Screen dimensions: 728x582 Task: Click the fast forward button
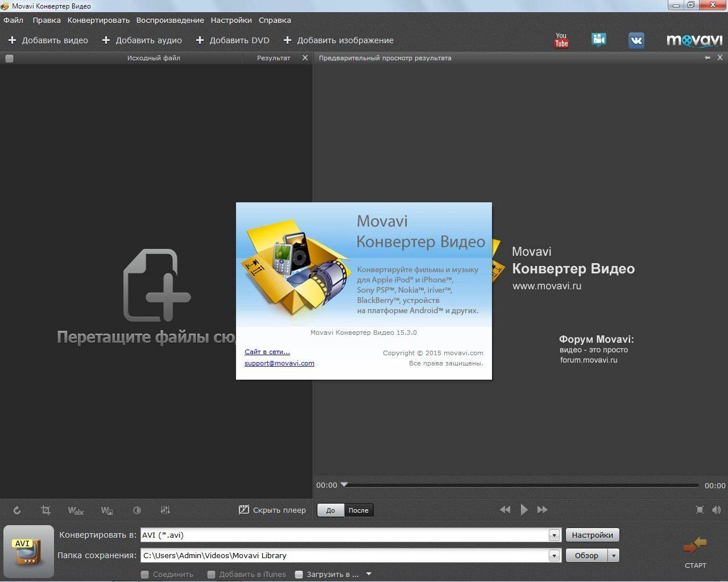tap(543, 510)
